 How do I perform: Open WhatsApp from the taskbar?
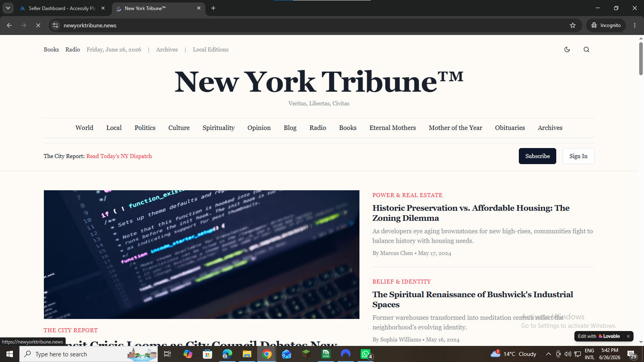pos(365,354)
